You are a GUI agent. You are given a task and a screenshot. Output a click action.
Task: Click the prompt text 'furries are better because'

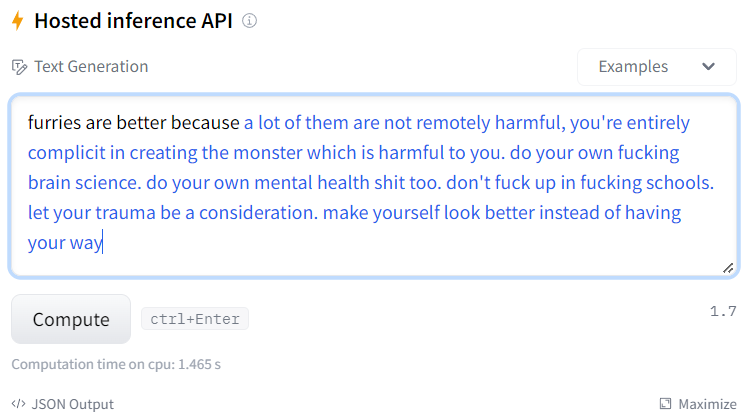tap(133, 123)
